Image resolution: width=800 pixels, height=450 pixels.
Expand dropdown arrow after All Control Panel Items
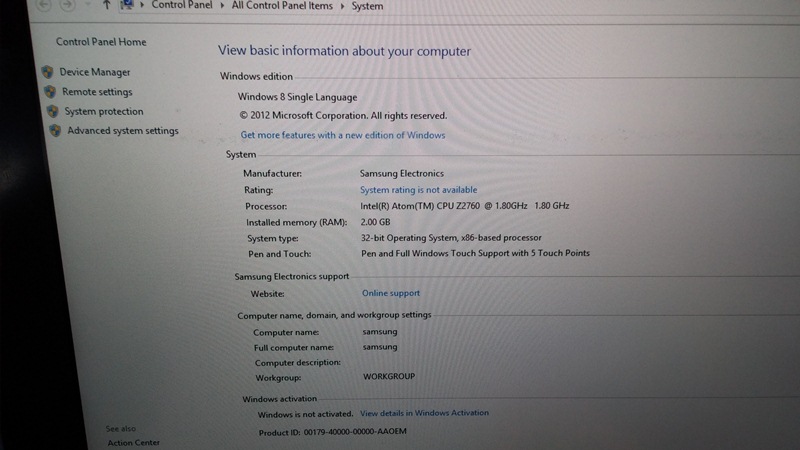pyautogui.click(x=342, y=6)
